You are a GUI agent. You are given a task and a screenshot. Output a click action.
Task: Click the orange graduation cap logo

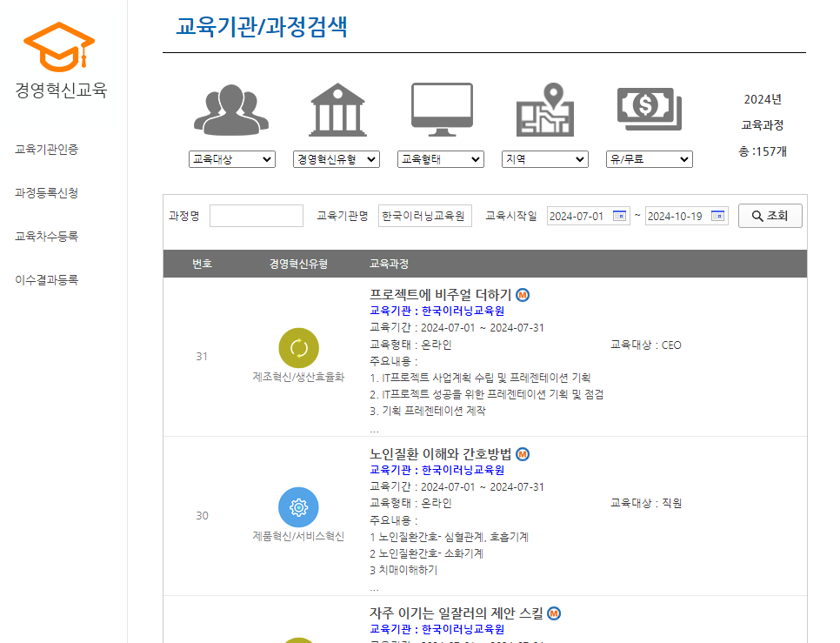tap(59, 47)
